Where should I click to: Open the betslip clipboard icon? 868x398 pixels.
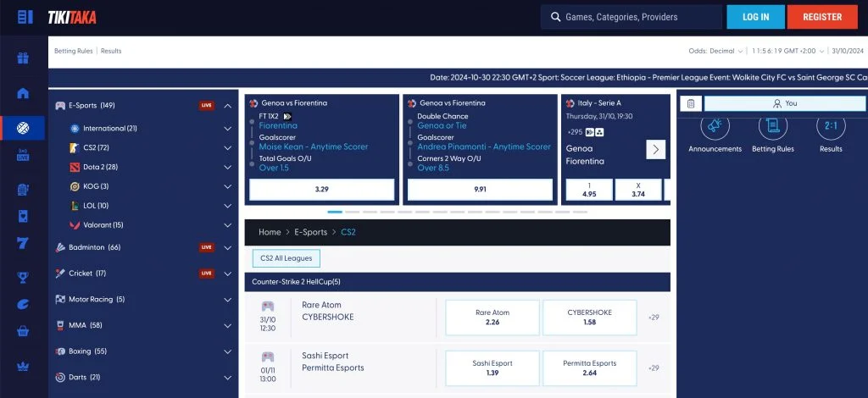pos(691,103)
